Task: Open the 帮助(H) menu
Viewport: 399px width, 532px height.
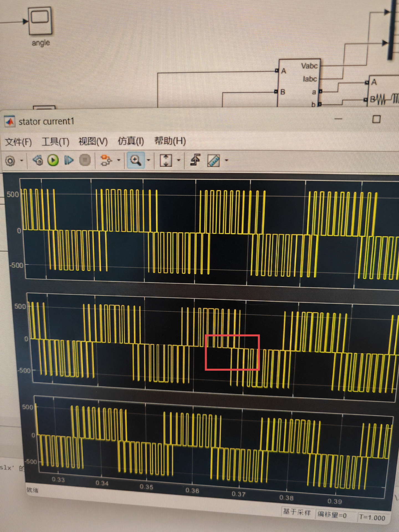Action: click(x=170, y=141)
